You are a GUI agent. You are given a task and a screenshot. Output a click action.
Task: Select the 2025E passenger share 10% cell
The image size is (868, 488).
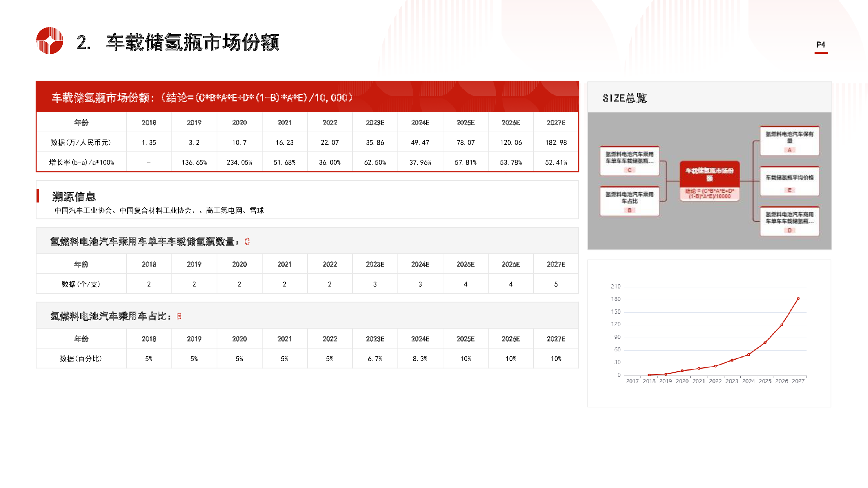465,359
